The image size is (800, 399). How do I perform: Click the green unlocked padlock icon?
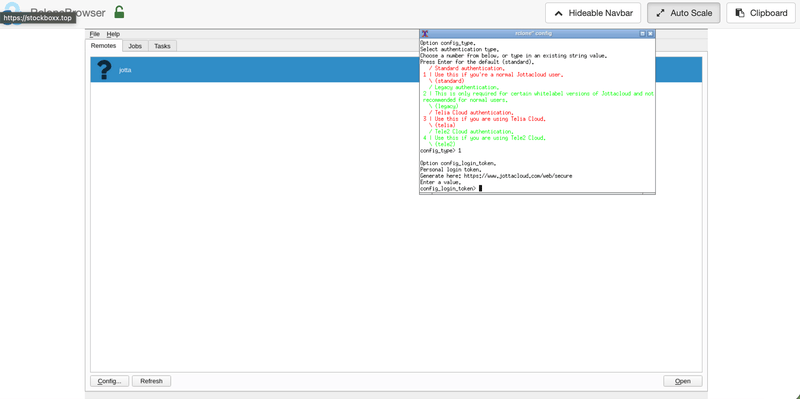tap(119, 12)
